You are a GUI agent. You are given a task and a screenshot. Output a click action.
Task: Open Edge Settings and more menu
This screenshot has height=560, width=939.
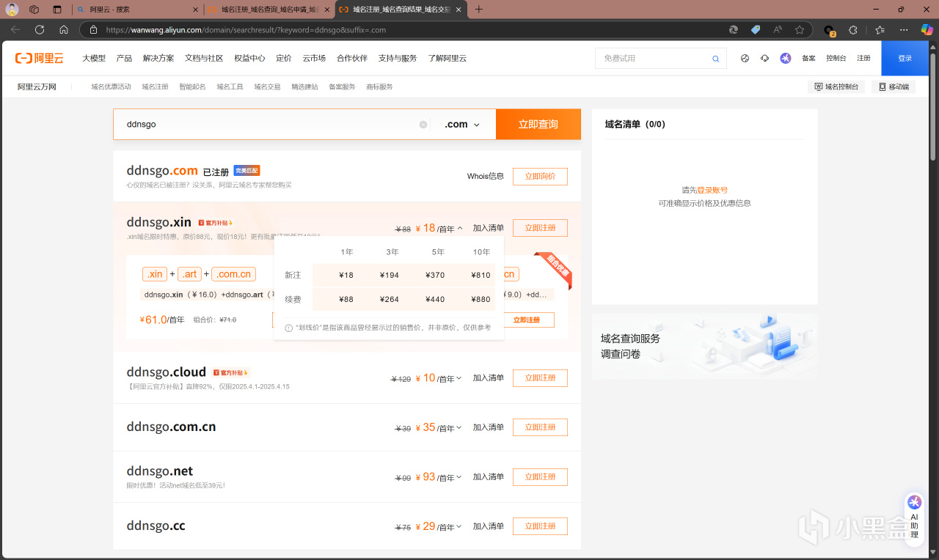(x=904, y=30)
